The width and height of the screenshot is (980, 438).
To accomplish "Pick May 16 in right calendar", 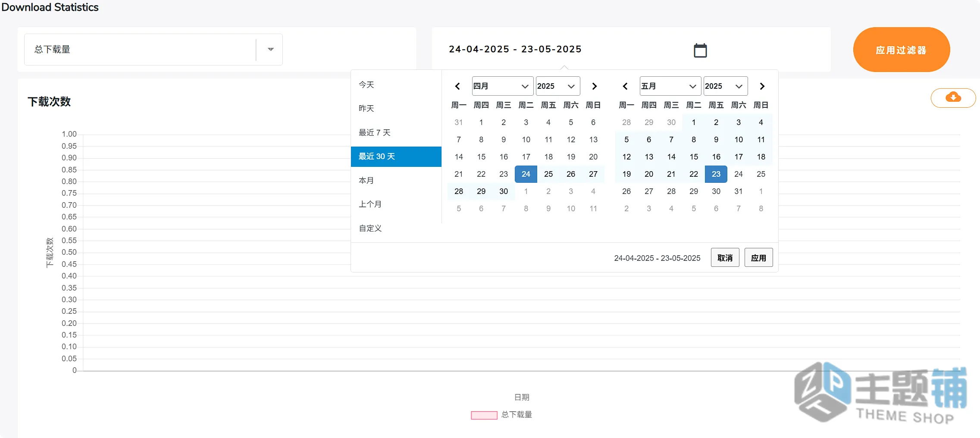I will 716,157.
